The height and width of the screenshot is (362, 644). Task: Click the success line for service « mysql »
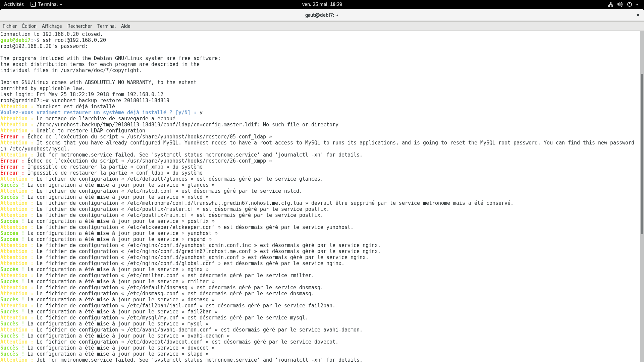point(104,324)
